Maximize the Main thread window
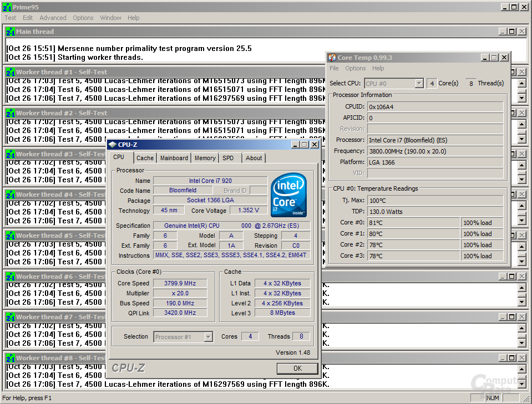The height and width of the screenshot is (404, 532). click(x=512, y=32)
